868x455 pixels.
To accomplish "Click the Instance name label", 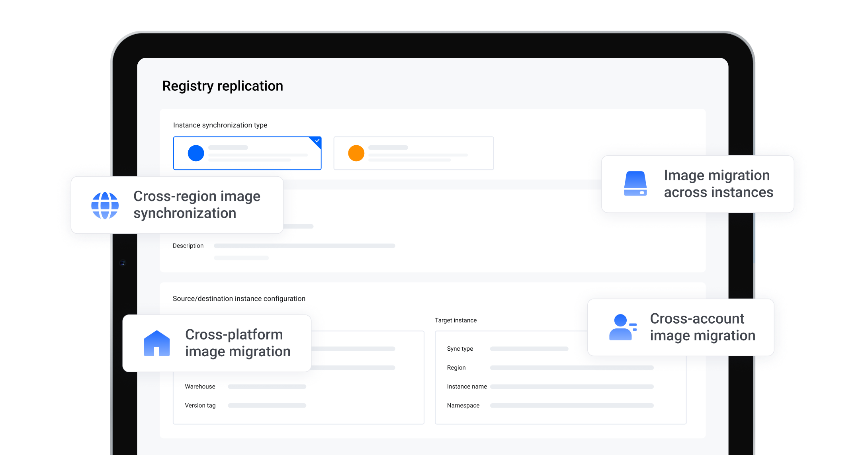I will [x=467, y=387].
